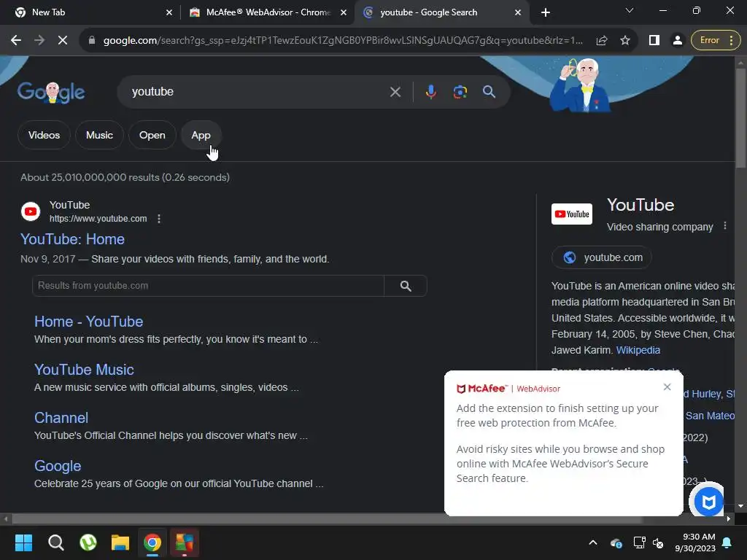
Task: Open the Chrome profile menu
Action: tap(677, 41)
